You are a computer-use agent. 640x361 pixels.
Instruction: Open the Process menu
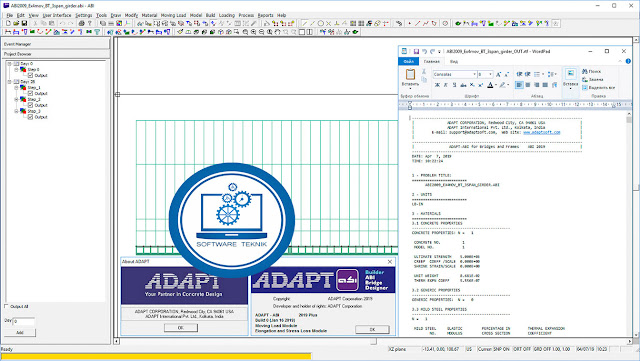pyautogui.click(x=246, y=15)
